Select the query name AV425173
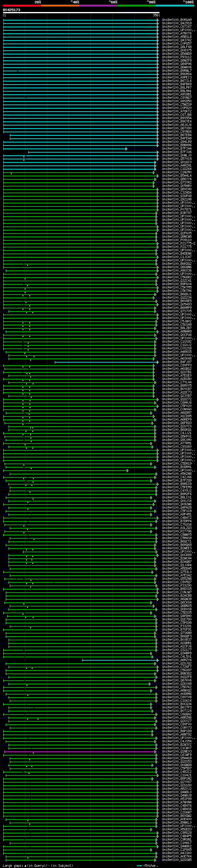Image resolution: width=197 pixels, height=868 pixels. (x=11, y=10)
